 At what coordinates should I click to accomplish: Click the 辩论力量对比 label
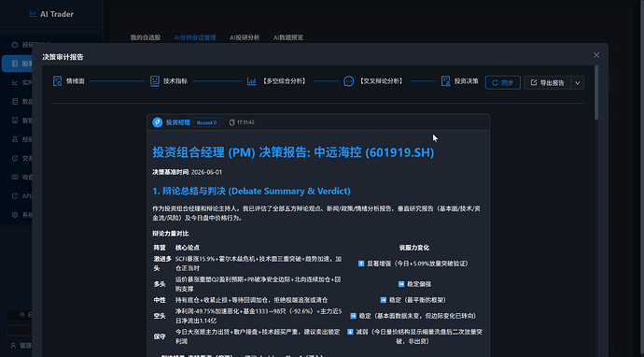171,234
